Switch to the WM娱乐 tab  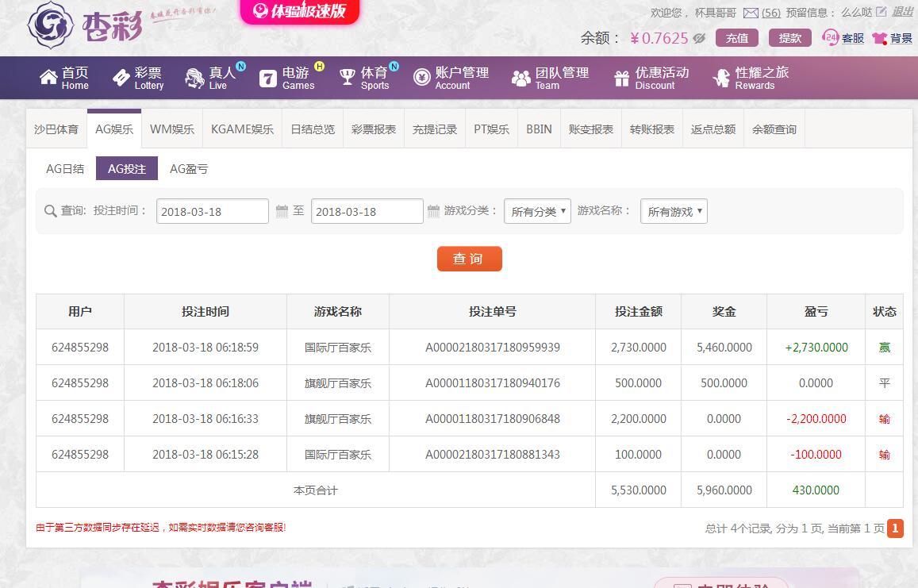point(172,129)
